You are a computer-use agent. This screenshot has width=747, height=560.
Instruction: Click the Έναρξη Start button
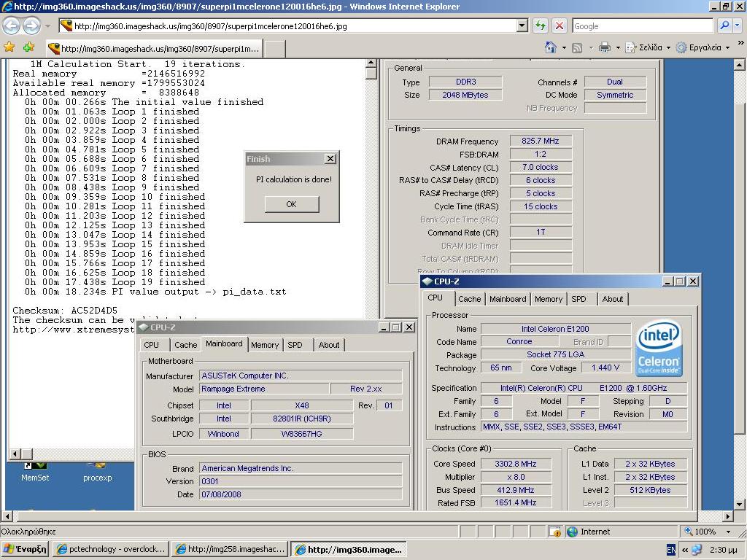tap(26, 549)
